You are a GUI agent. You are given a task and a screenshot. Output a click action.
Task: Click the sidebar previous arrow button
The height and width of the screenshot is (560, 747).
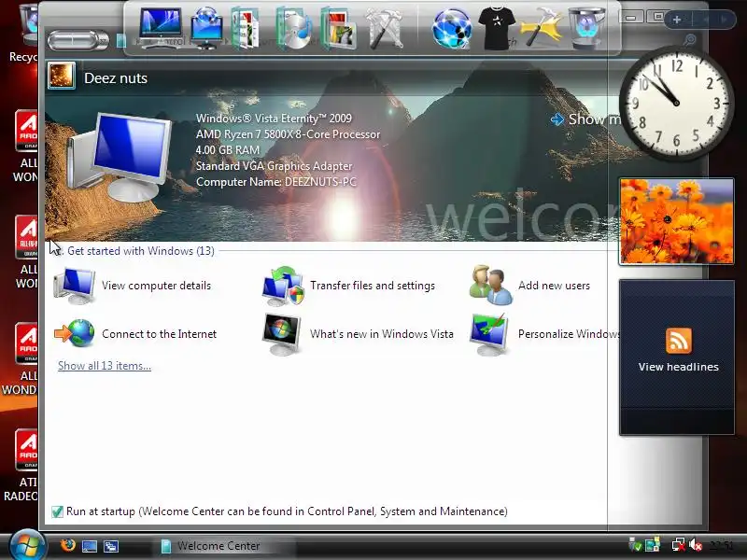705,20
